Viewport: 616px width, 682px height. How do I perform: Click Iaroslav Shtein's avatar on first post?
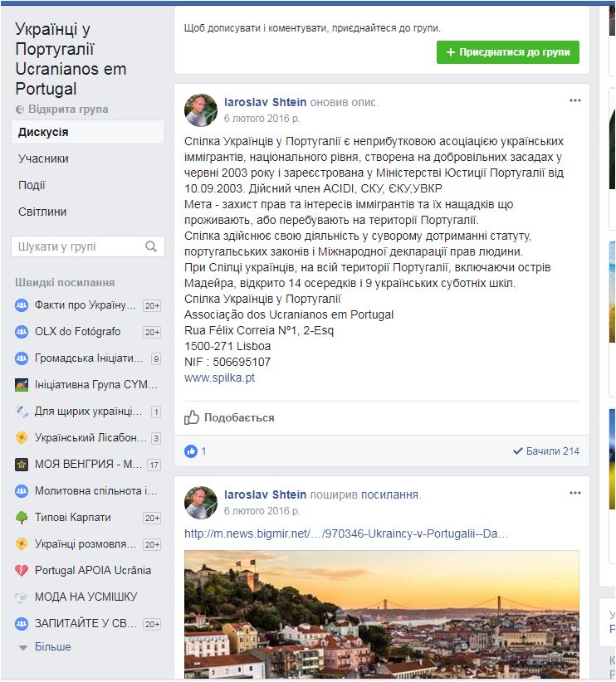click(201, 110)
